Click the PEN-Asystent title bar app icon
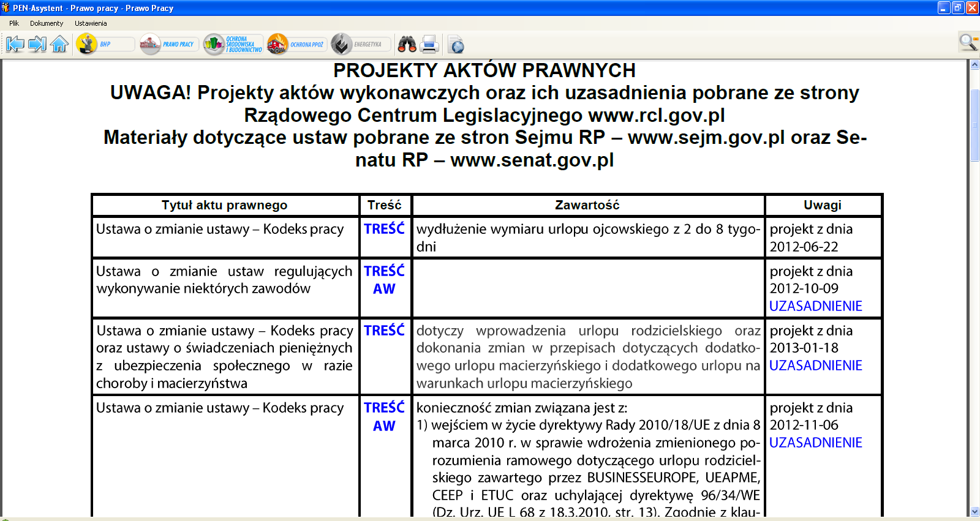 coord(6,8)
